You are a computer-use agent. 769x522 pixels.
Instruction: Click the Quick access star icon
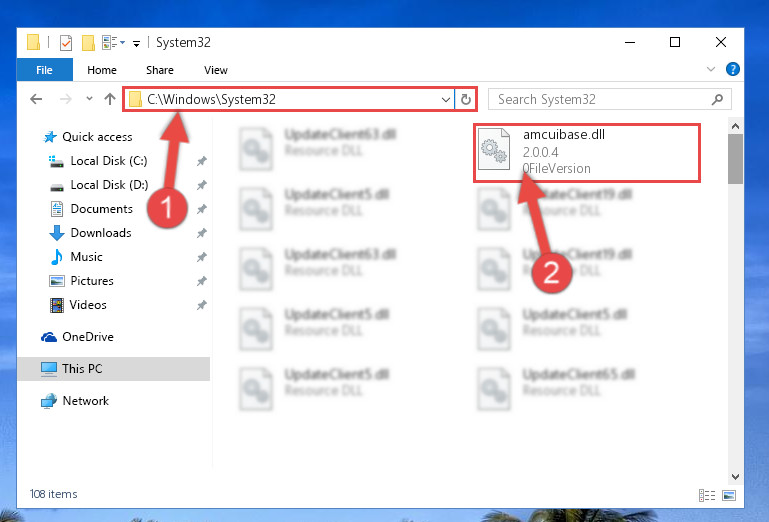[x=50, y=137]
